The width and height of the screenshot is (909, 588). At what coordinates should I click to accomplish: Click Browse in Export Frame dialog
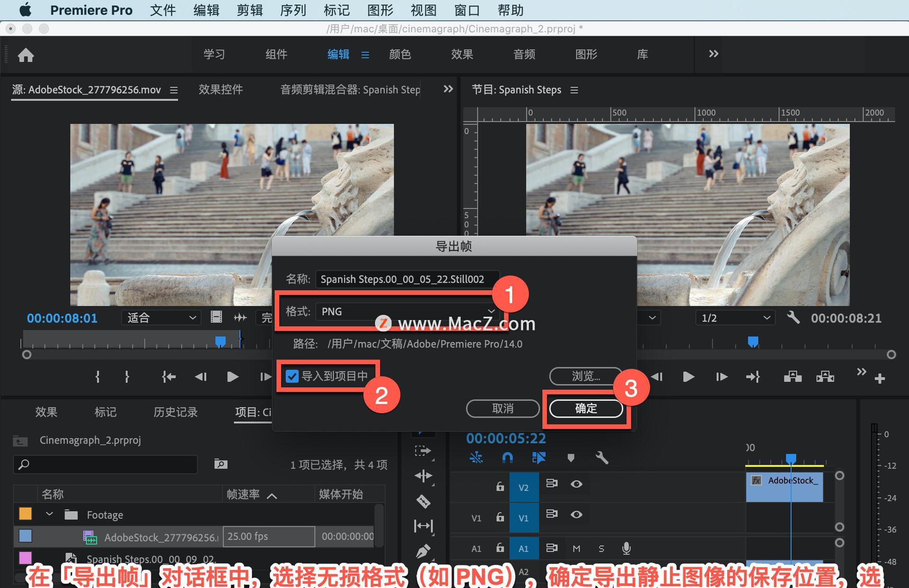586,376
